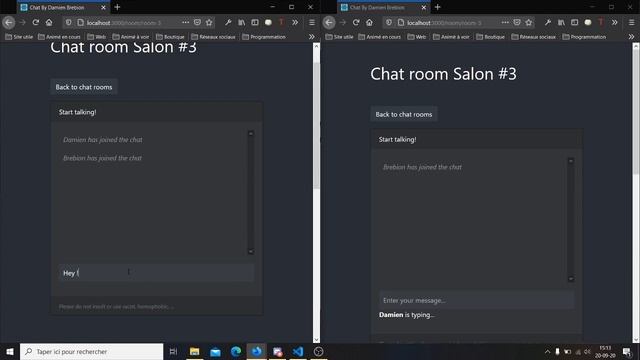Click the "Enter your message..." input field
Viewport: 640px width, 360px height.
tap(476, 300)
